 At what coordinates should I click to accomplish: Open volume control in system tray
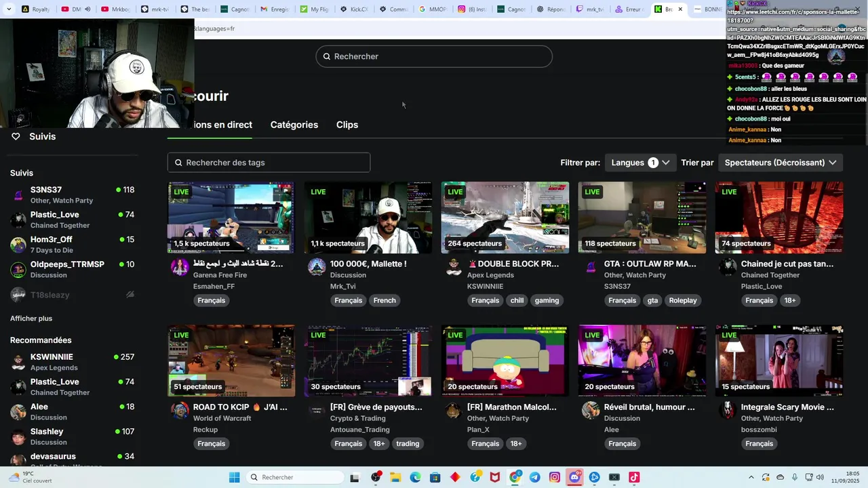tap(821, 477)
